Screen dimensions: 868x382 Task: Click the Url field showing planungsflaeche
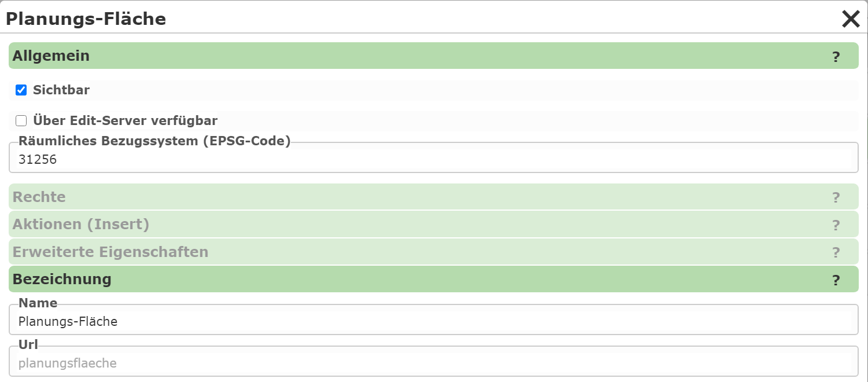tap(434, 363)
